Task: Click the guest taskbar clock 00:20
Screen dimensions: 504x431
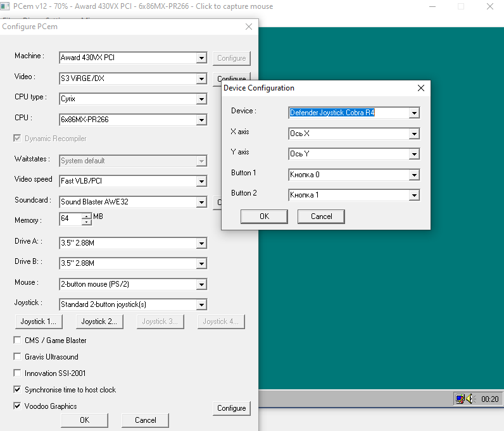Action: [x=490, y=399]
